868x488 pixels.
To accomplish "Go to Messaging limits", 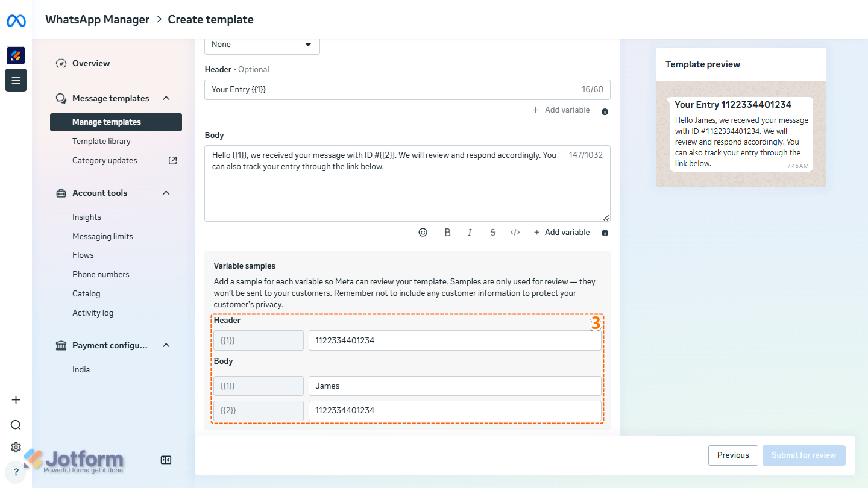I will tap(102, 236).
